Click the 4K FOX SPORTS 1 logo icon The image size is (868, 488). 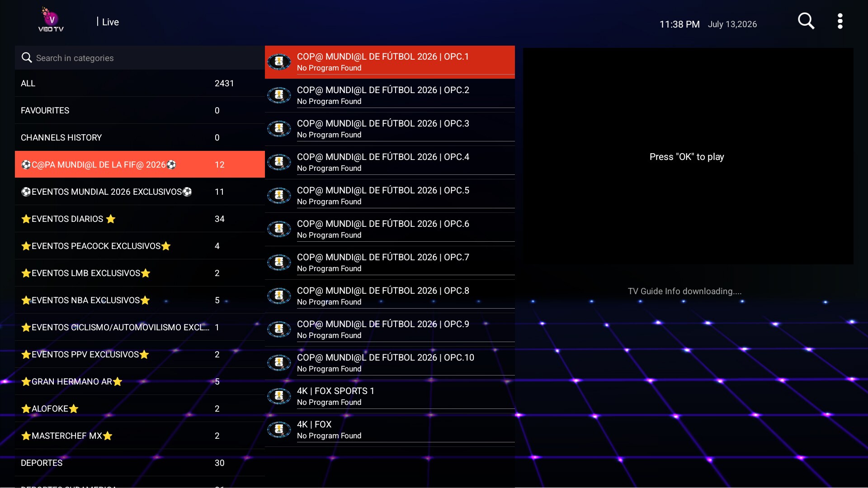[279, 396]
